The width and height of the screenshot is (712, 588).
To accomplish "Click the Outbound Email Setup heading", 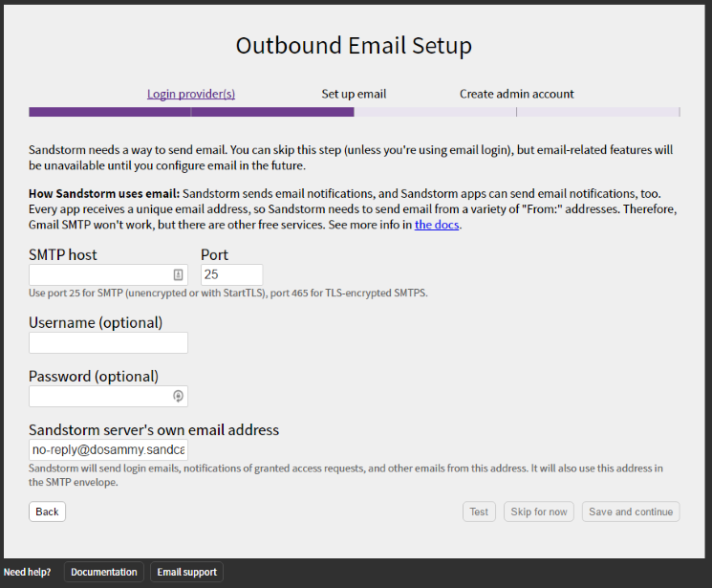I will 354,46.
